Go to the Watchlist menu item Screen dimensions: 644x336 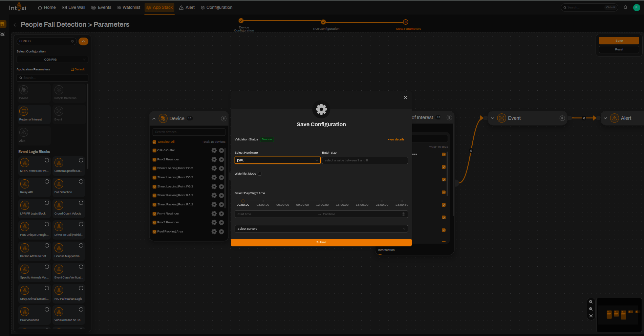pos(129,7)
